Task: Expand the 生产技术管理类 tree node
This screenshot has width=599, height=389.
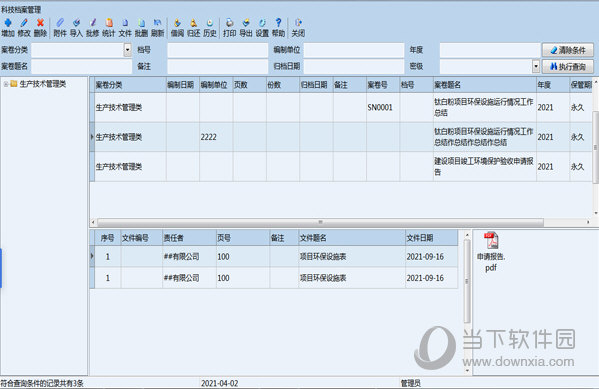Action: click(6, 84)
